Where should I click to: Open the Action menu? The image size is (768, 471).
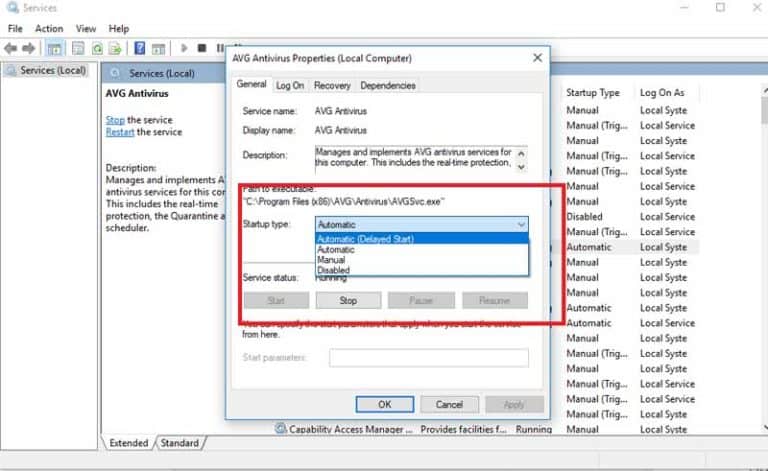49,28
